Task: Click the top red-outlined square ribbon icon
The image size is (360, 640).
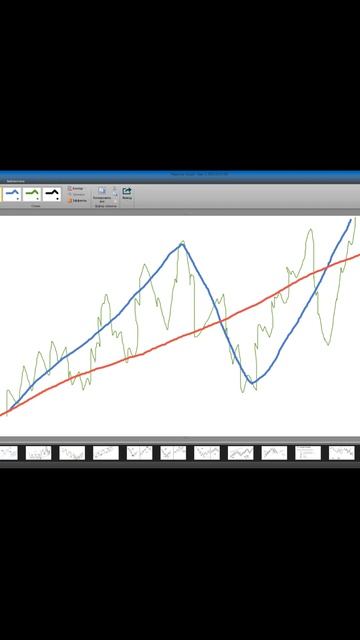Action: click(70, 188)
